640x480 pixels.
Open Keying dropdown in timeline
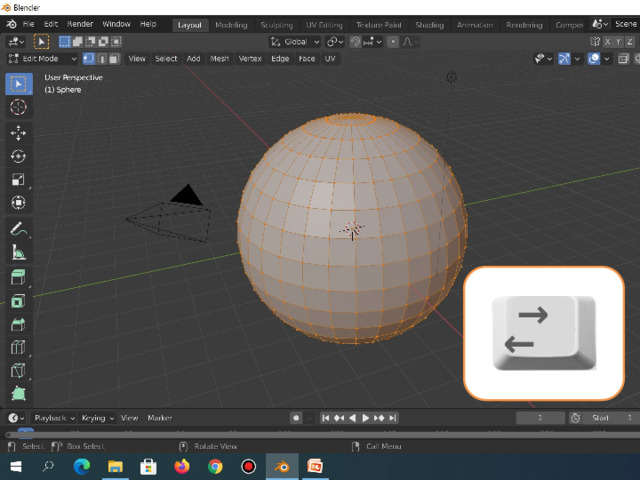(x=97, y=418)
